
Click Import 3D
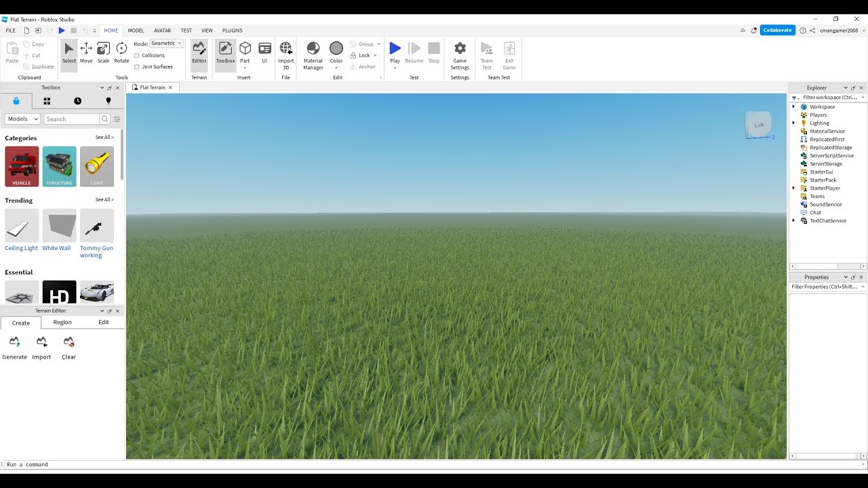(286, 54)
